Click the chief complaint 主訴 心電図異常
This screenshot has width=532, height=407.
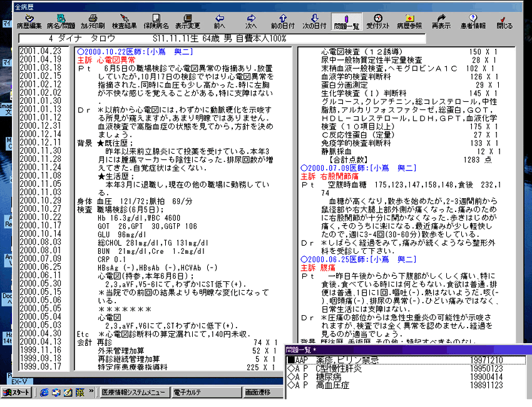[x=106, y=60]
